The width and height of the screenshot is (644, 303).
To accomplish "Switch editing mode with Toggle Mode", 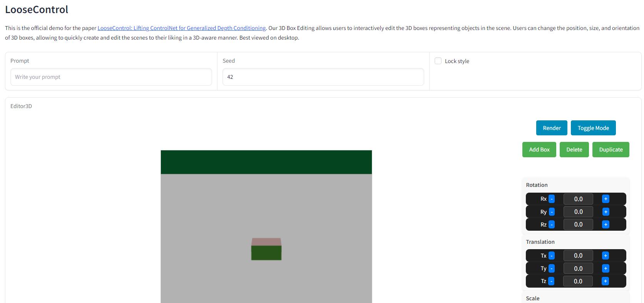I will coord(593,128).
